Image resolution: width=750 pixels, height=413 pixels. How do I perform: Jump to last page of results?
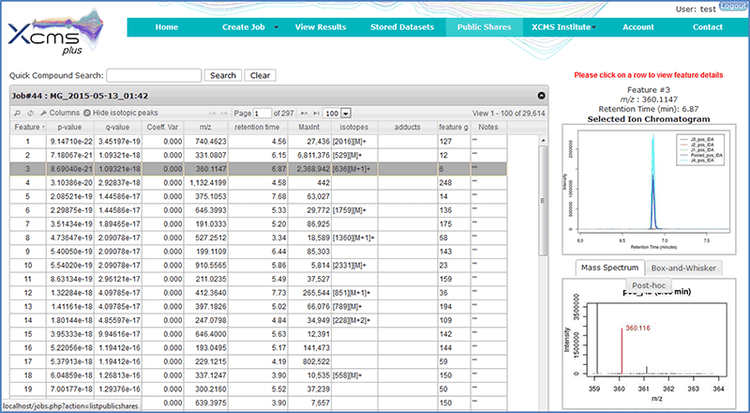[317, 113]
